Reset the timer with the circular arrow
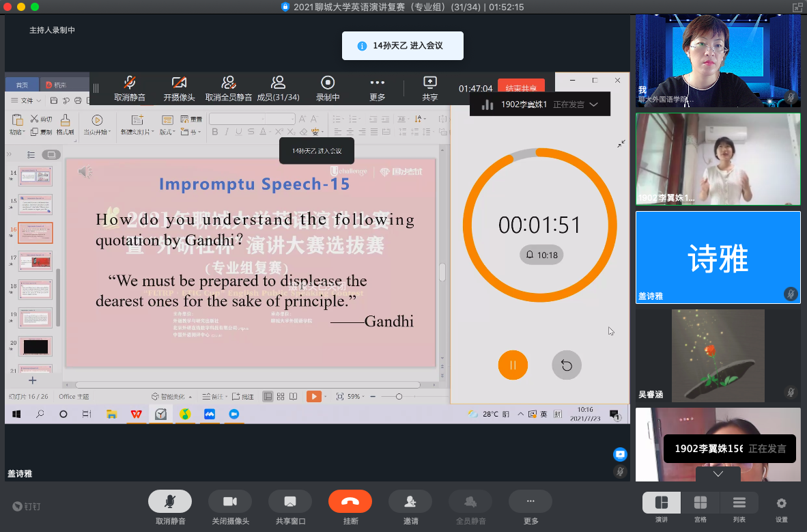 pos(567,365)
